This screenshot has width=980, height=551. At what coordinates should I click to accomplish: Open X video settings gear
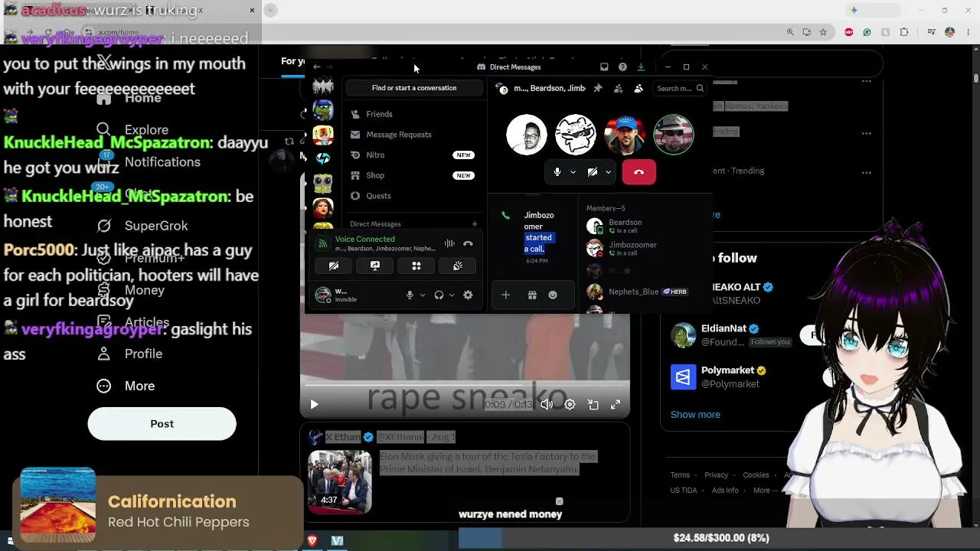(570, 405)
